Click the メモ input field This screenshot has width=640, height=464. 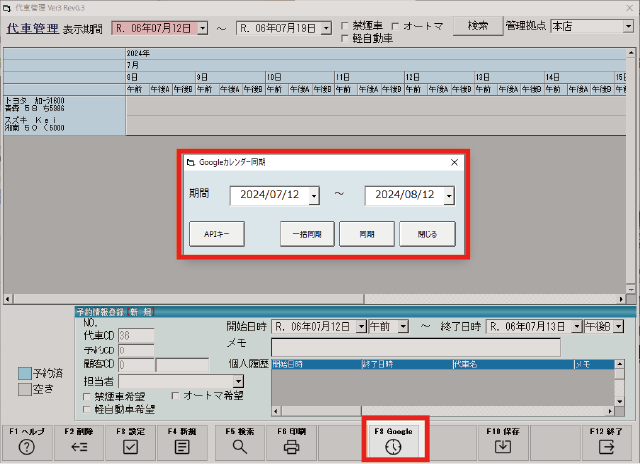[416, 347]
